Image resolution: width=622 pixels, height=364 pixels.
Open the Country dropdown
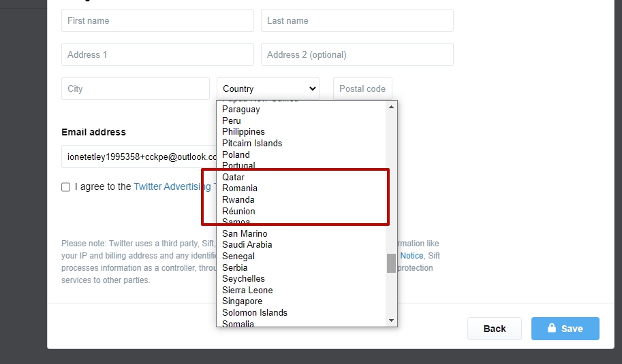point(268,88)
